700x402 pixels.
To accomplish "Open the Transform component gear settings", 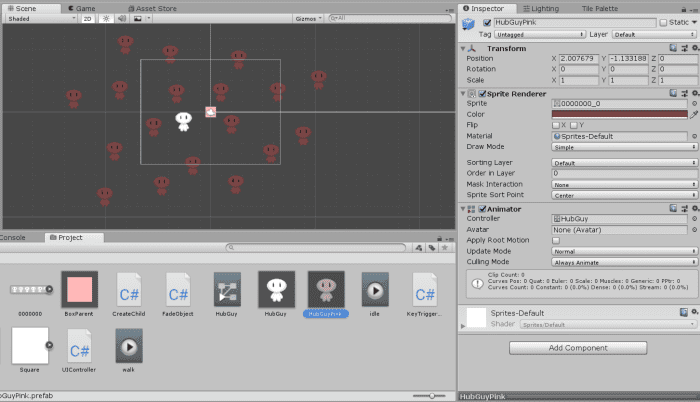I will point(694,48).
